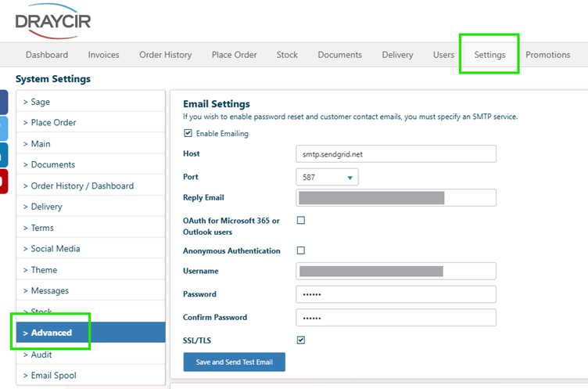This screenshot has height=389, width=588.
Task: Open the Port 587 dropdown
Action: pos(327,177)
